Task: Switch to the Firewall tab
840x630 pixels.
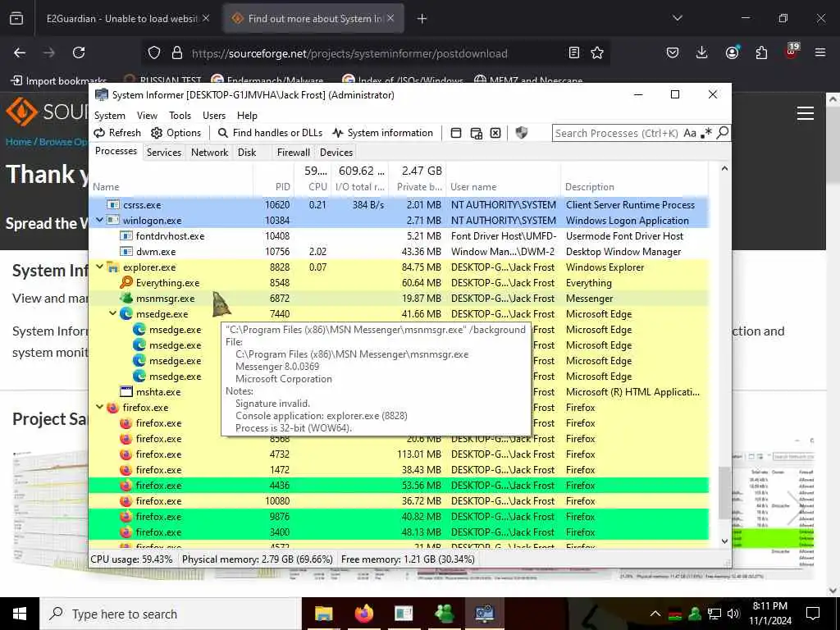Action: pos(293,152)
